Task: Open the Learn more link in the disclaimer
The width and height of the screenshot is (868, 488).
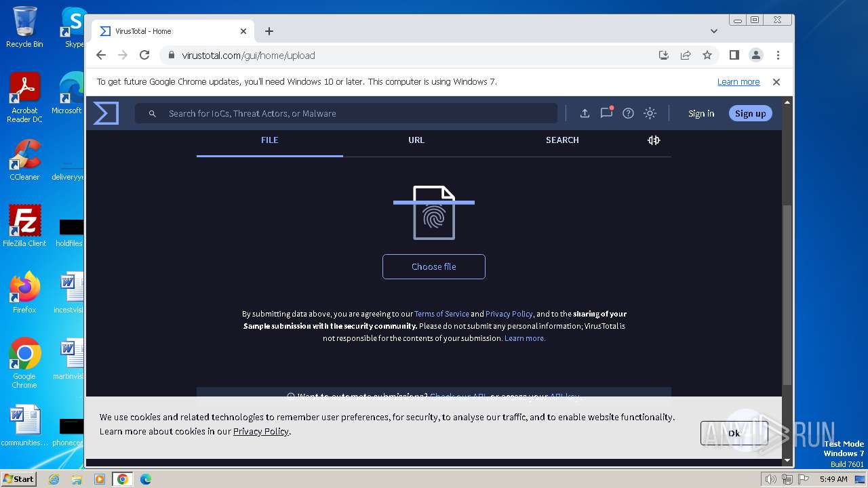Action: click(x=524, y=338)
